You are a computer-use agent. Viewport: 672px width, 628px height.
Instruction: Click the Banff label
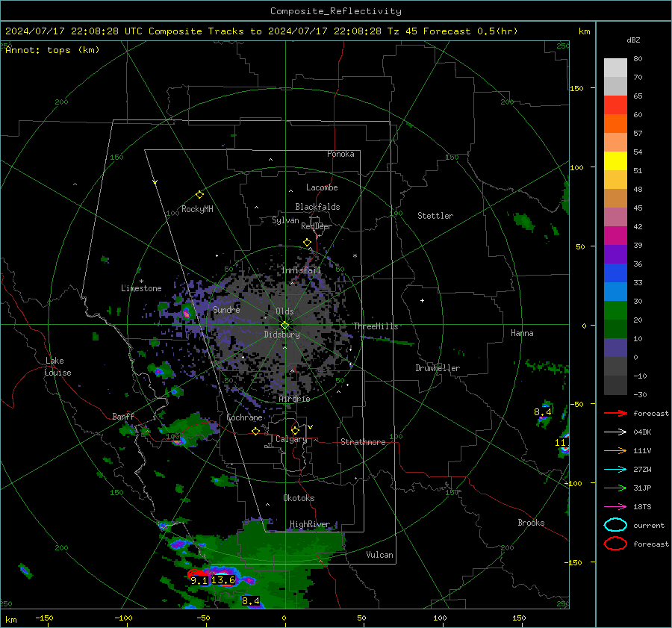(123, 416)
